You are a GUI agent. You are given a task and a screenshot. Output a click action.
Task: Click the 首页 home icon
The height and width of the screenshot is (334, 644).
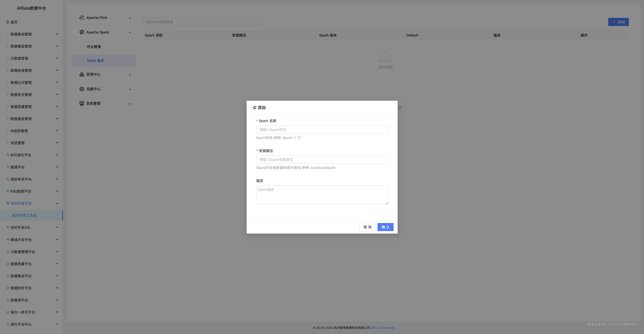(x=8, y=22)
